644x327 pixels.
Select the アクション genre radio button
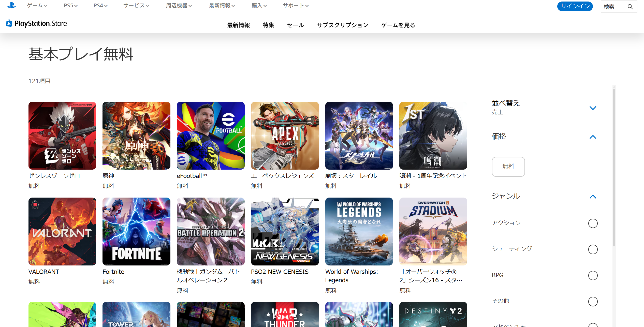[x=593, y=223]
